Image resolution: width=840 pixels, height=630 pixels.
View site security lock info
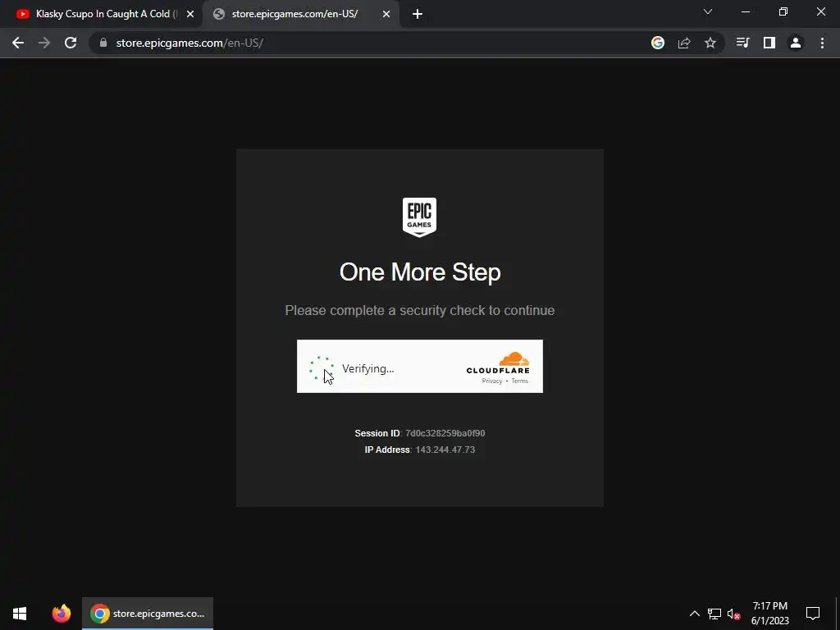tap(103, 43)
